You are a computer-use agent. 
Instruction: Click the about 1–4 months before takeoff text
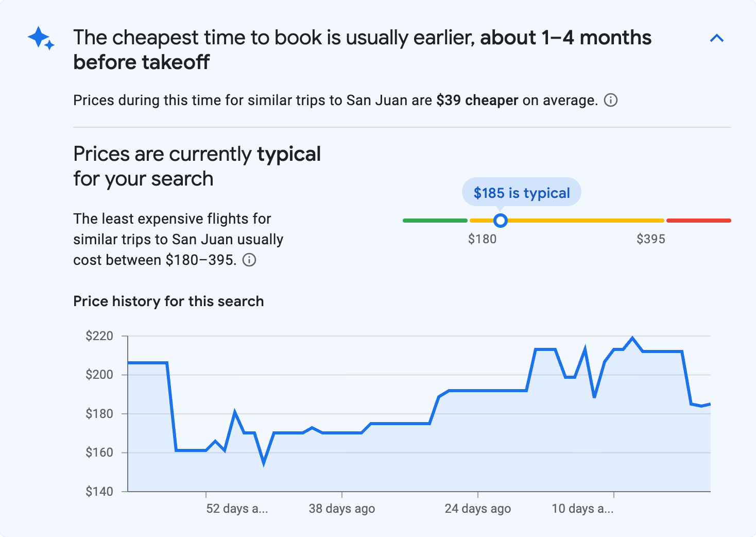tap(565, 38)
